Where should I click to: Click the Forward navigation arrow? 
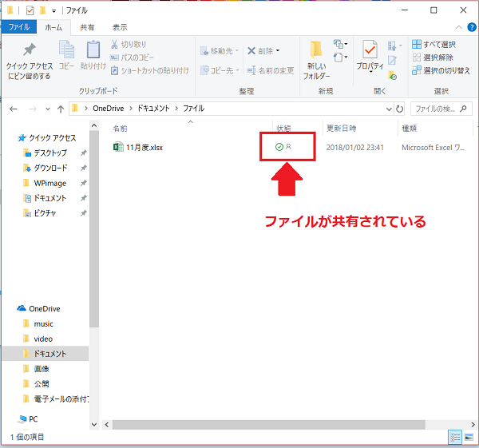click(x=33, y=109)
